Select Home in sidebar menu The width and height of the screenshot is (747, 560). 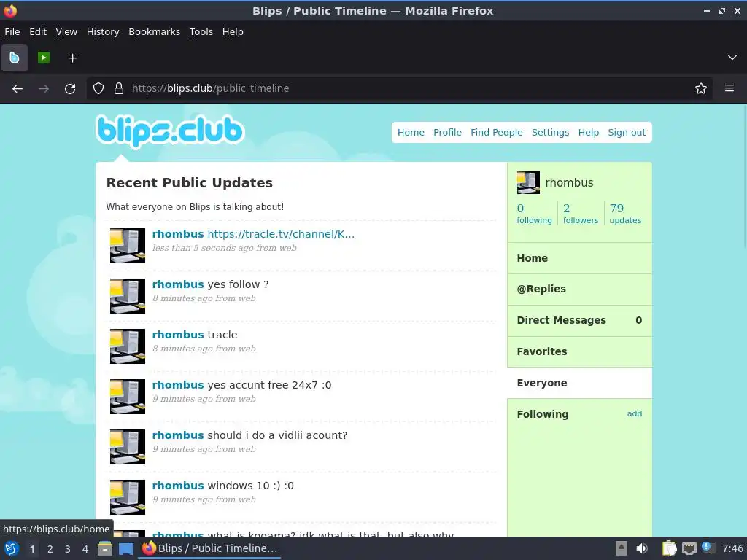point(579,258)
